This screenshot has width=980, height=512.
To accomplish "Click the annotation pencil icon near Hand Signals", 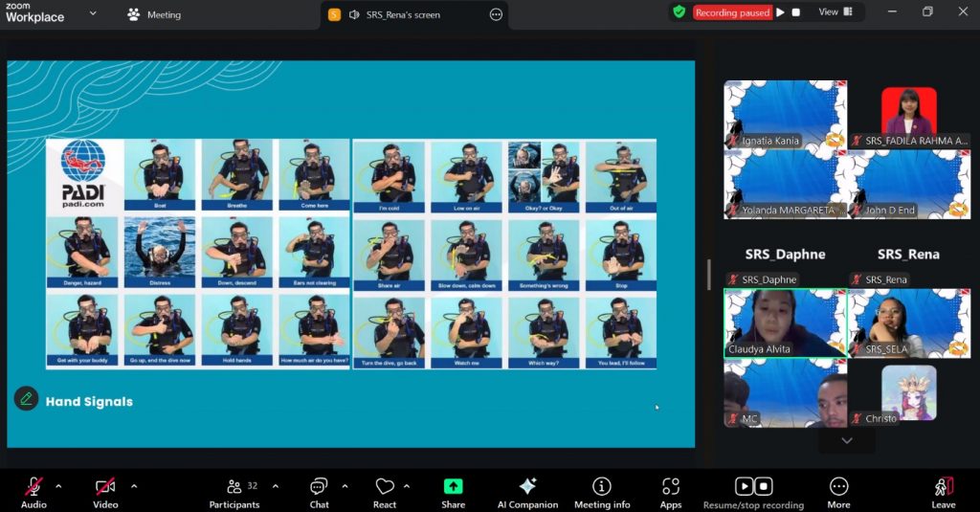I will tap(26, 399).
